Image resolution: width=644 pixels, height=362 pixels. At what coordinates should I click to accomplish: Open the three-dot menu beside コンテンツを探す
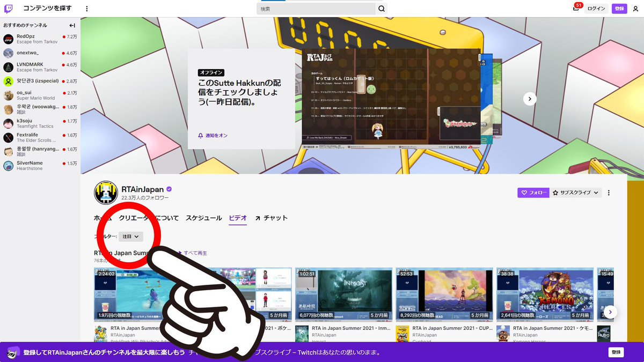click(87, 9)
